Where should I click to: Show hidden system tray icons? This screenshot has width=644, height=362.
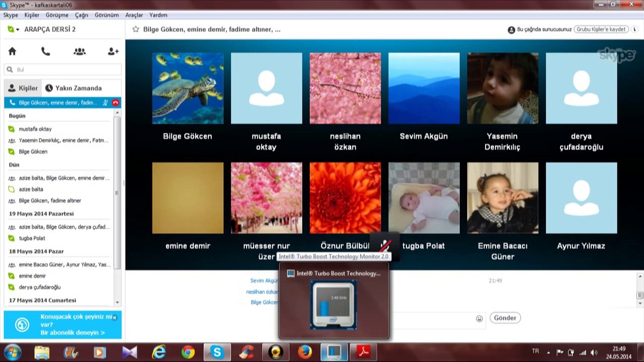[x=549, y=352]
